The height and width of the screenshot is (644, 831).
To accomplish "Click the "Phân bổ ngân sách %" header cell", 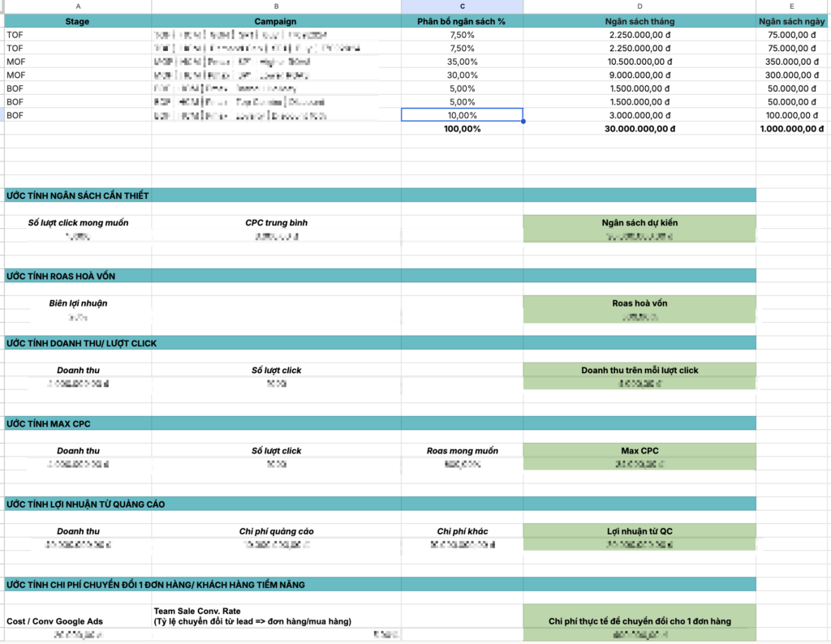I will pos(462,21).
